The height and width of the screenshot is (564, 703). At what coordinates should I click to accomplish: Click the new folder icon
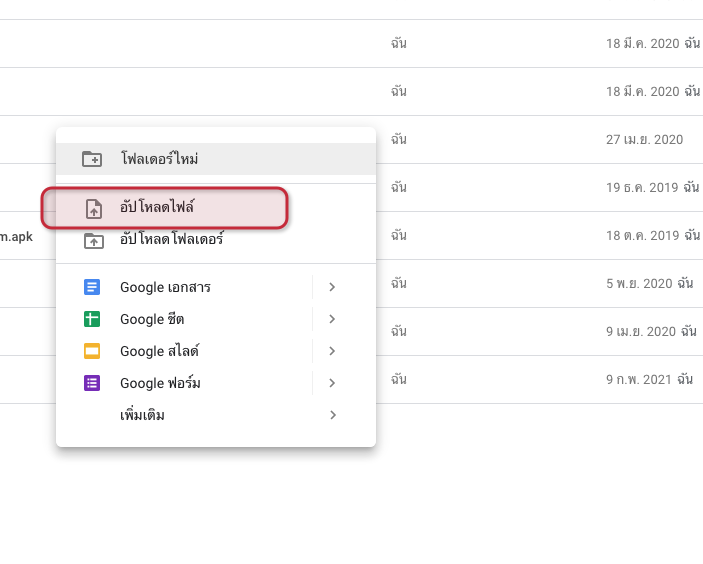[92, 159]
